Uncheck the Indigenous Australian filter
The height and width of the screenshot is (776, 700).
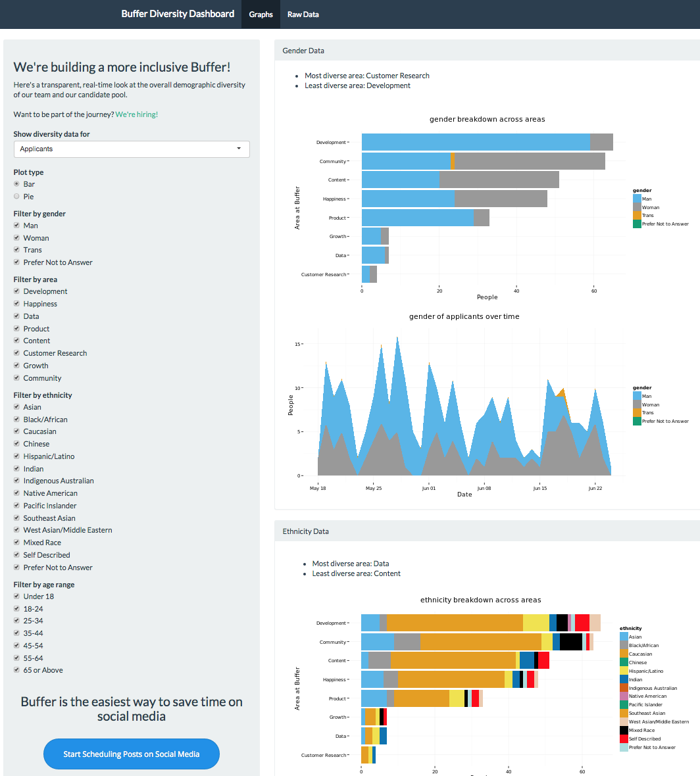[x=17, y=481]
